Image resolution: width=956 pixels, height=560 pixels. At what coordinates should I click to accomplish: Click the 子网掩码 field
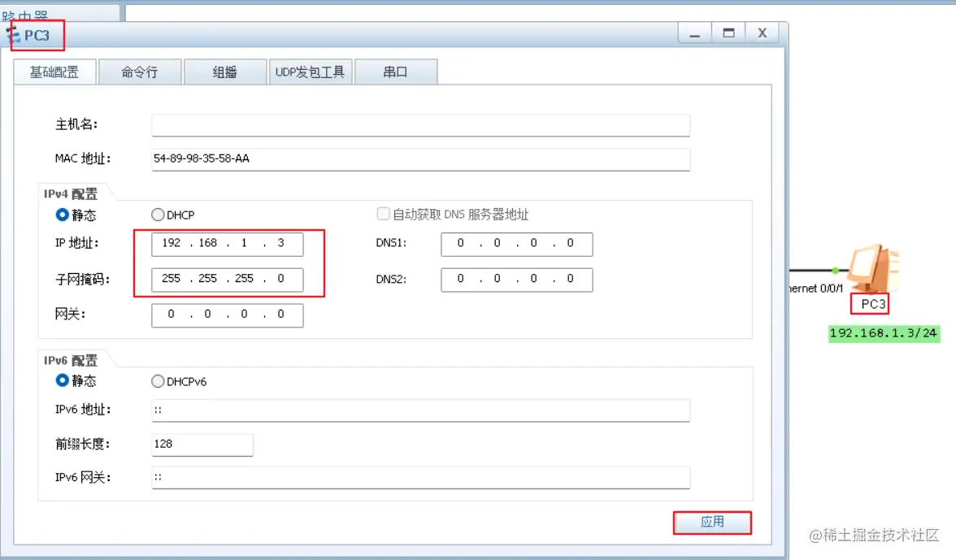click(x=228, y=279)
